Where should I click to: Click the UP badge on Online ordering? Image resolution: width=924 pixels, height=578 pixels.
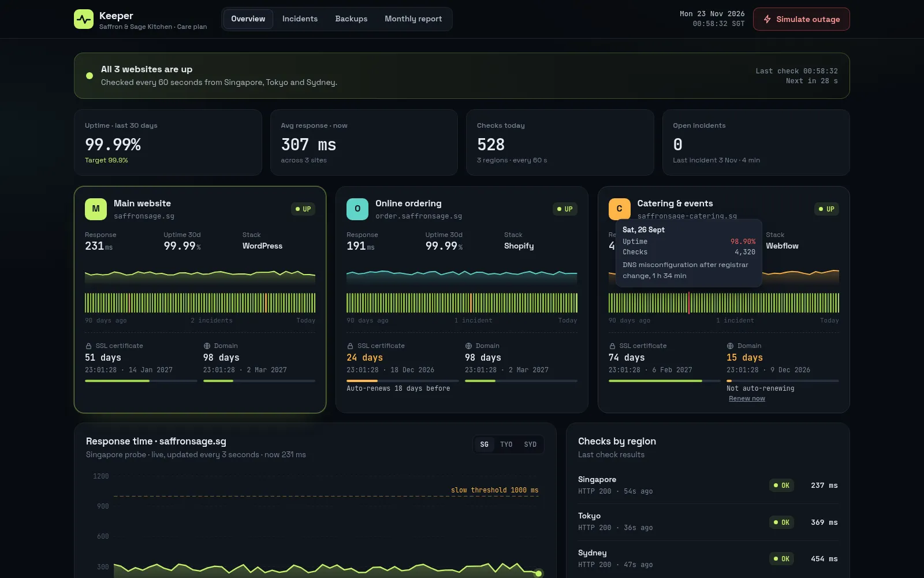click(565, 209)
